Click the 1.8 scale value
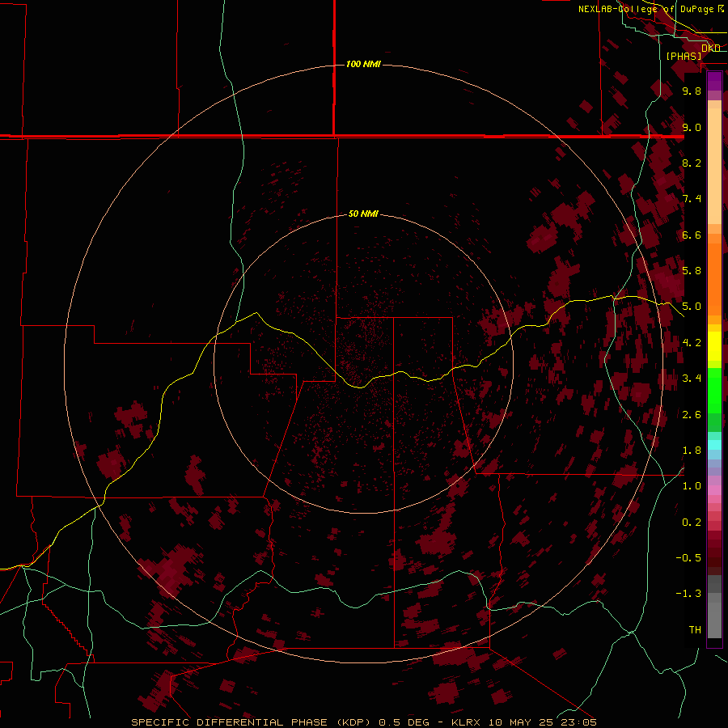This screenshot has width=728, height=728. click(x=692, y=451)
